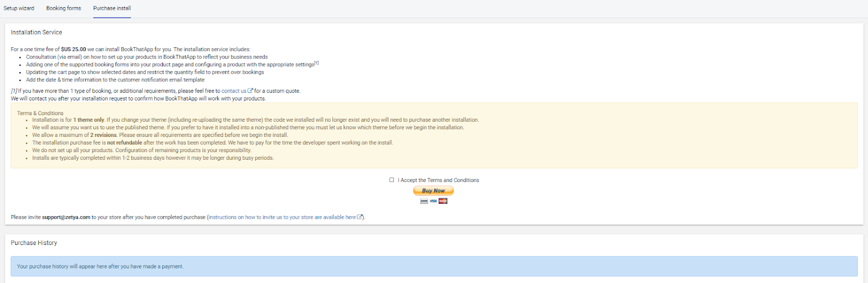Image resolution: width=868 pixels, height=283 pixels.
Task: Click the blue purchase history notice banner
Action: tap(434, 267)
